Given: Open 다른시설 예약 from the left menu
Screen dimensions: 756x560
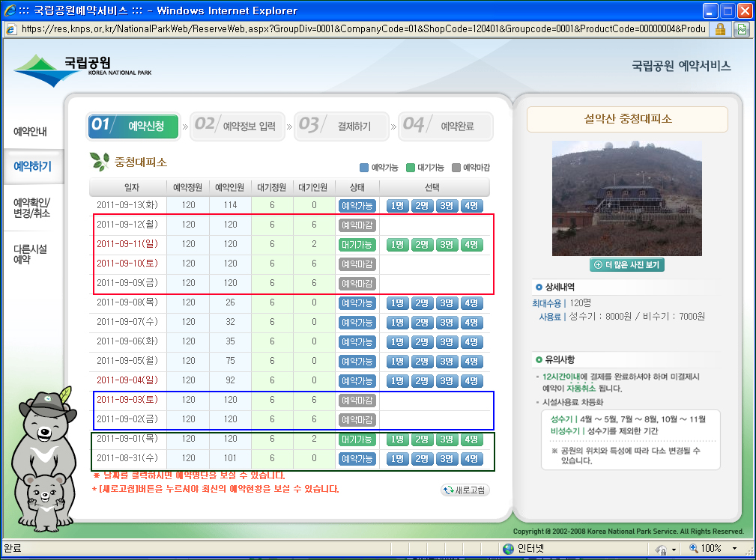Looking at the screenshot, I should (31, 254).
